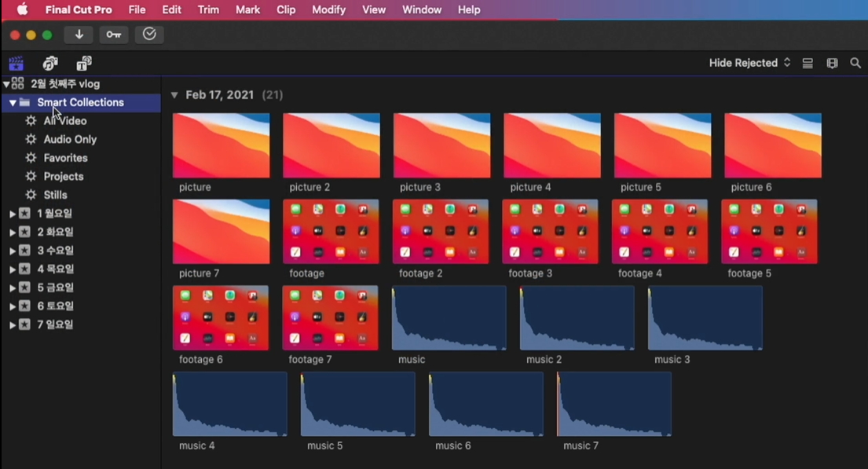Click the gear icon beside Audio Only

click(x=31, y=139)
